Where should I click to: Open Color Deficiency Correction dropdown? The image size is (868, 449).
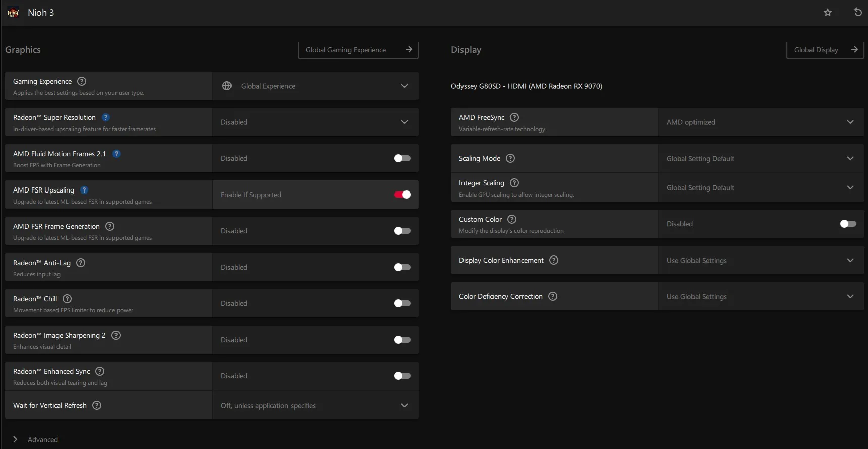tap(761, 296)
